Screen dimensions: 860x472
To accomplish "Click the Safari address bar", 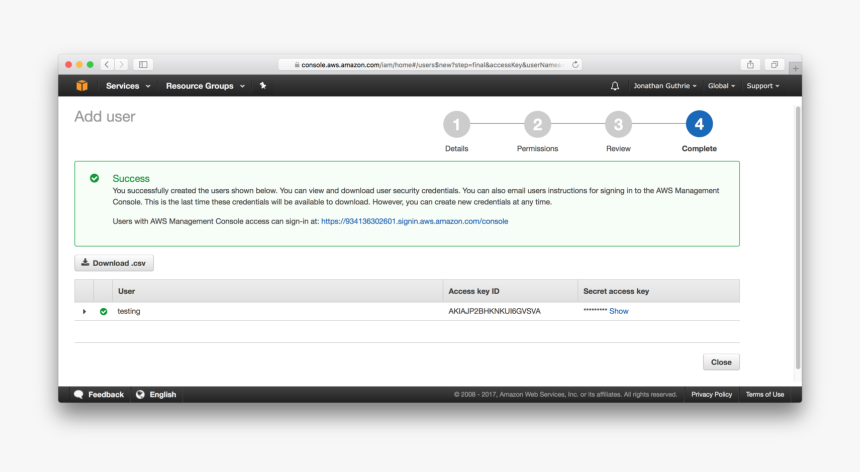I will [x=430, y=65].
